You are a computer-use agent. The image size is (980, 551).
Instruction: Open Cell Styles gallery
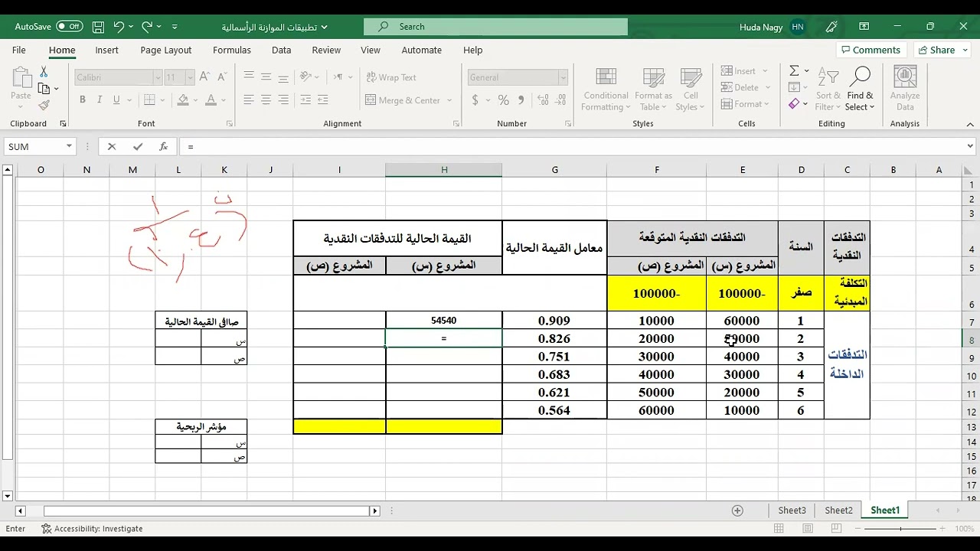click(x=691, y=89)
